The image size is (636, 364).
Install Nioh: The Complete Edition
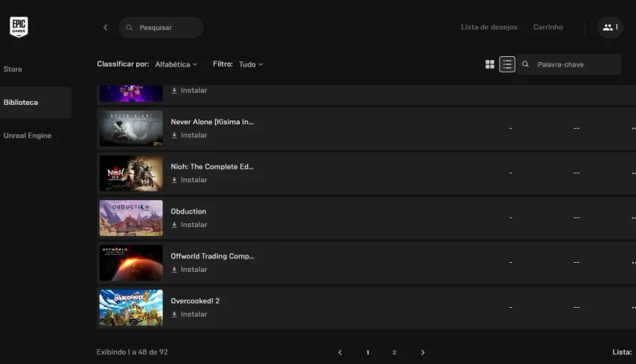189,180
